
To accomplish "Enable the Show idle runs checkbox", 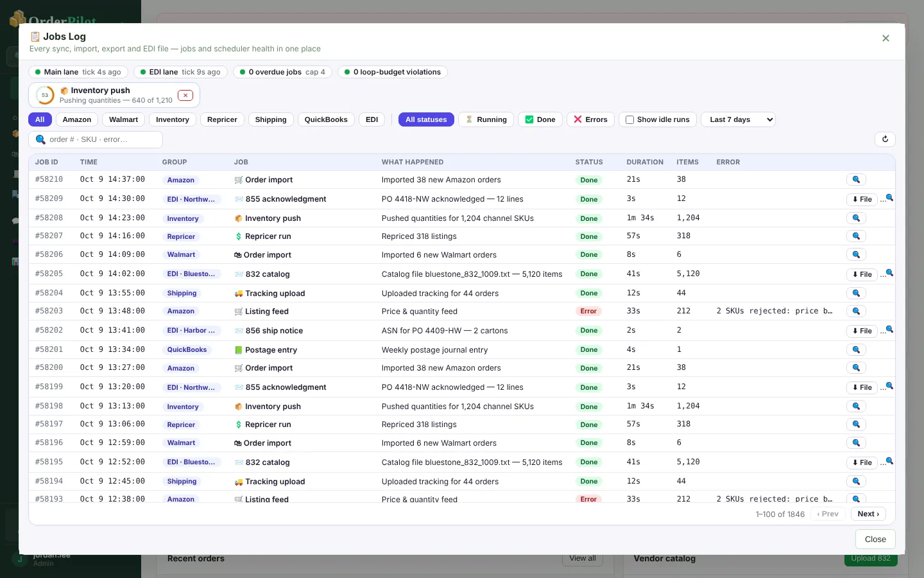I will coord(630,120).
